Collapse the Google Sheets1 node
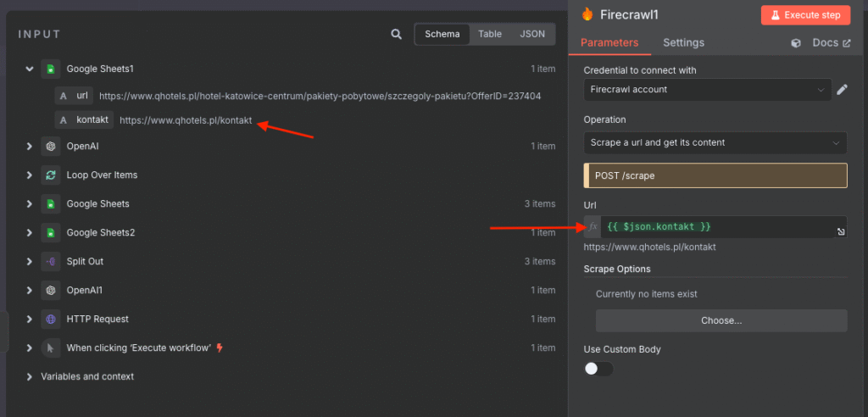The height and width of the screenshot is (417, 868). 30,69
